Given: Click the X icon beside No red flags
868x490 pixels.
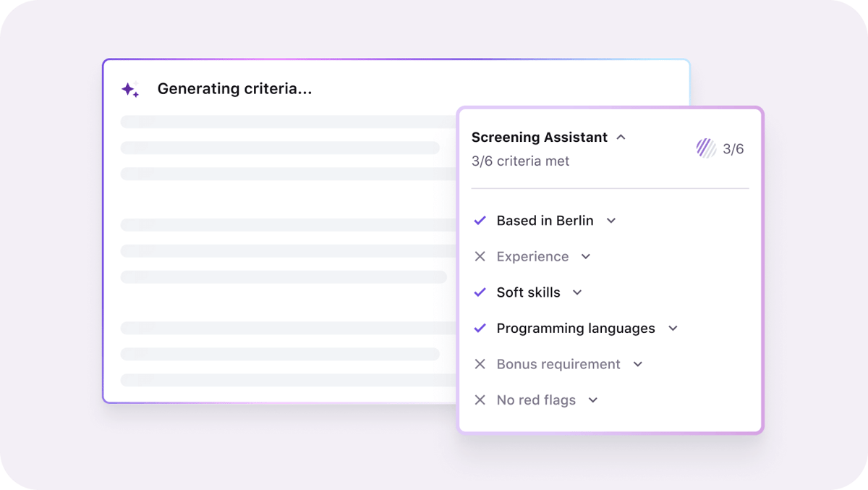Looking at the screenshot, I should 480,400.
